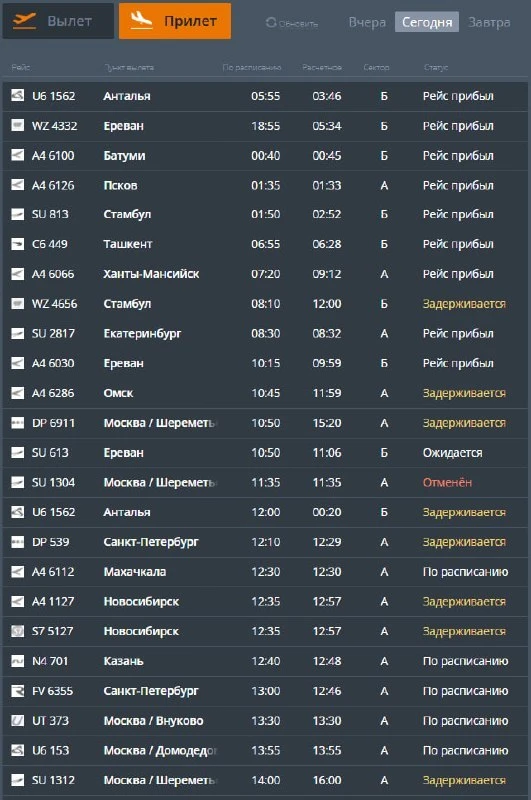Open the cancelled SU 1304 flight row
531x800 pixels.
pos(265,483)
